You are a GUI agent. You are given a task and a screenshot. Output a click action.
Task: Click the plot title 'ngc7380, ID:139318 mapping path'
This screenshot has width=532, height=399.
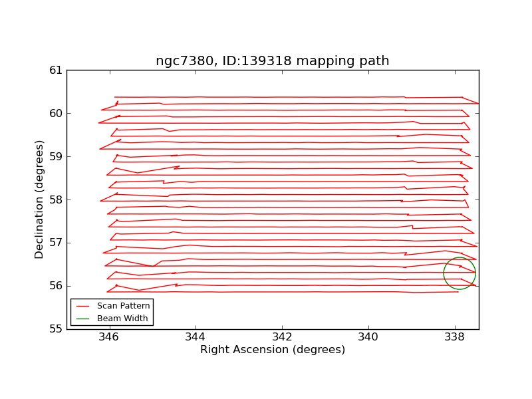tap(272, 61)
